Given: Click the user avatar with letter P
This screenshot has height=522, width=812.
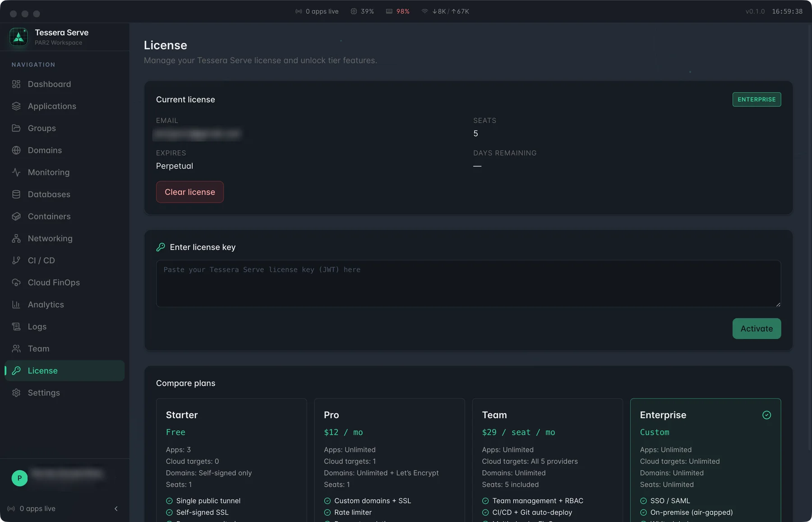Looking at the screenshot, I should coord(19,478).
